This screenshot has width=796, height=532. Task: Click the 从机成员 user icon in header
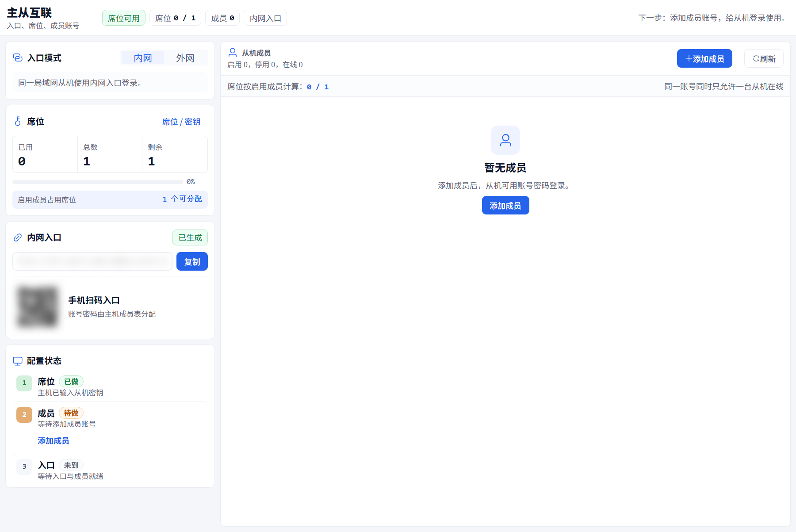pos(233,53)
